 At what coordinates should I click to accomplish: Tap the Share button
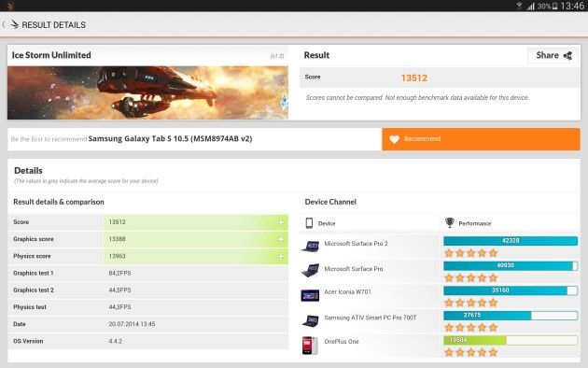(x=553, y=55)
